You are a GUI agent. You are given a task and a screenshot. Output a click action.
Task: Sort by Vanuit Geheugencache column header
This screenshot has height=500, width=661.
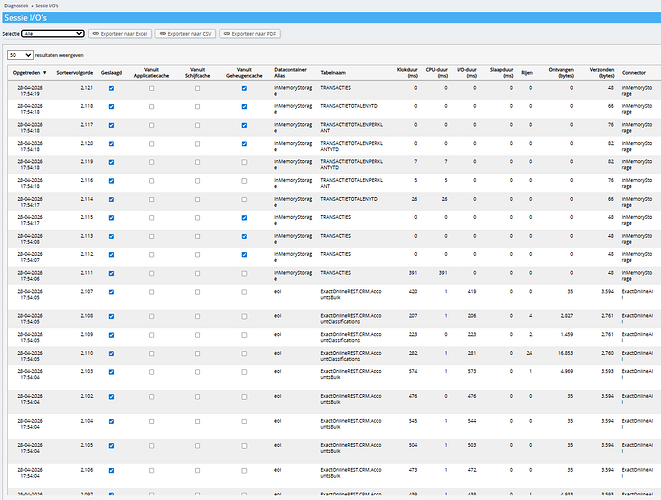point(244,73)
